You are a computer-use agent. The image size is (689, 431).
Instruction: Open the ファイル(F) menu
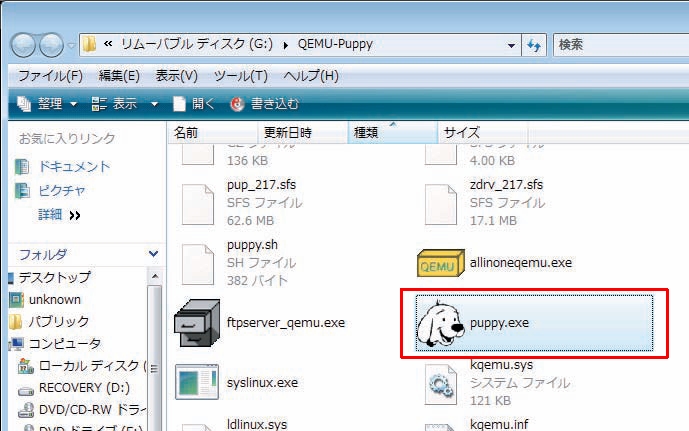[x=50, y=76]
